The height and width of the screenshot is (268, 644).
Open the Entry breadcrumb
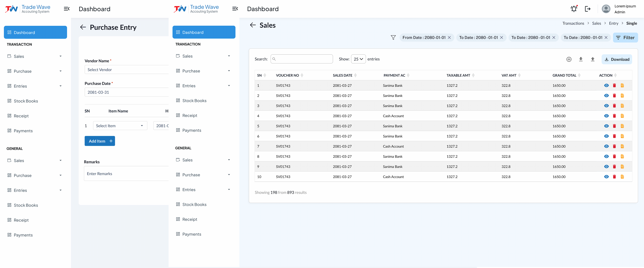tap(613, 23)
